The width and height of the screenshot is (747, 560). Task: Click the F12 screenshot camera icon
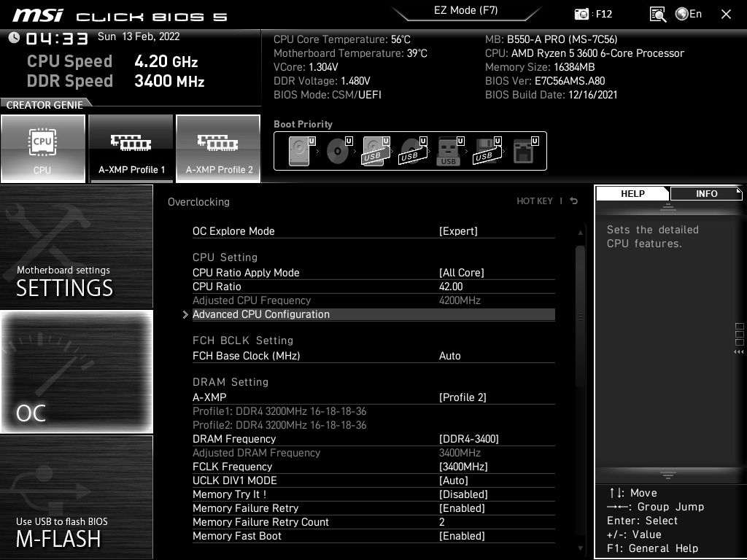[581, 14]
